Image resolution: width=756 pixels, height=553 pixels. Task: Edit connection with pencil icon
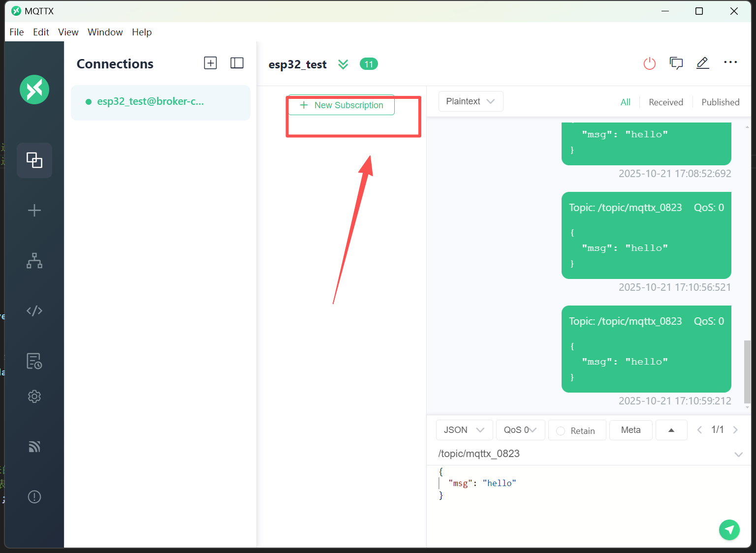703,63
